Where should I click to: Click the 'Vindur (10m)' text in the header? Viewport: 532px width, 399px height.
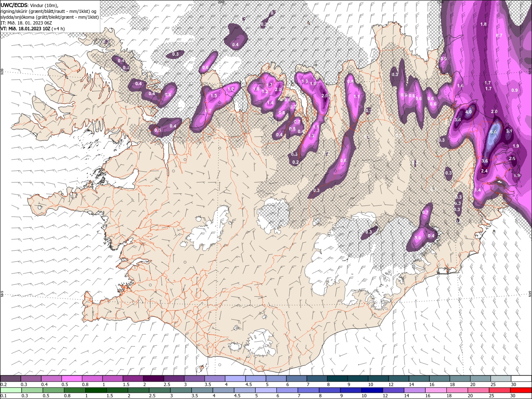point(44,5)
